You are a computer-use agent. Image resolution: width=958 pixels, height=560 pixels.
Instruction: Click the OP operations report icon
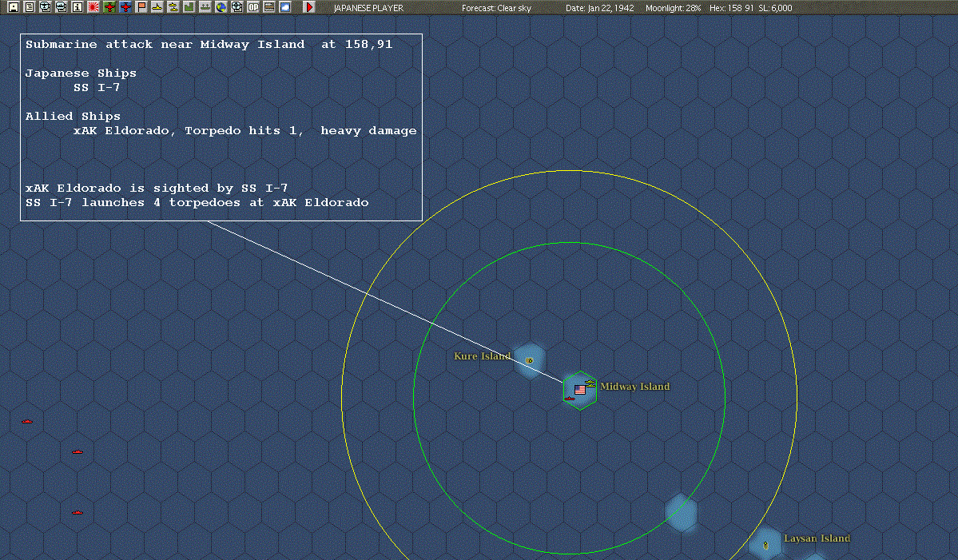(253, 7)
